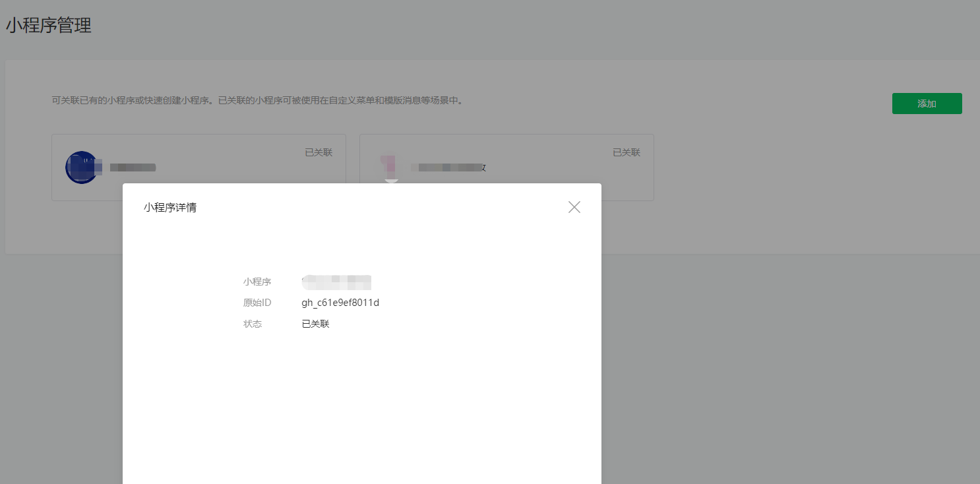This screenshot has width=980, height=484.
Task: Click the 已关联 status value in dialog
Action: coord(315,324)
